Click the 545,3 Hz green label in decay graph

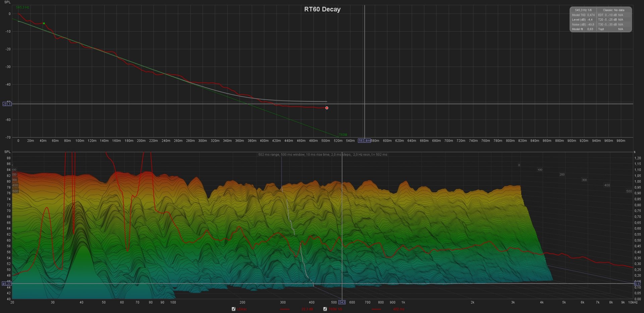pyautogui.click(x=22, y=7)
